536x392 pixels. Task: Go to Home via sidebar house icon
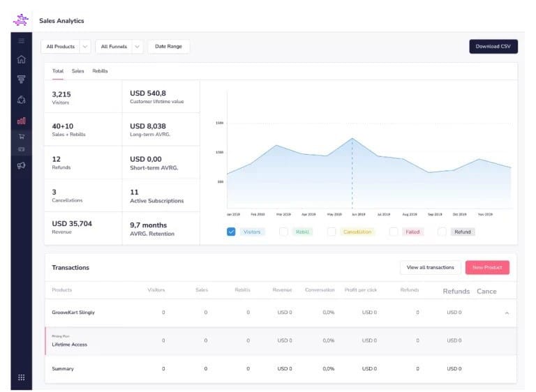coord(21,60)
